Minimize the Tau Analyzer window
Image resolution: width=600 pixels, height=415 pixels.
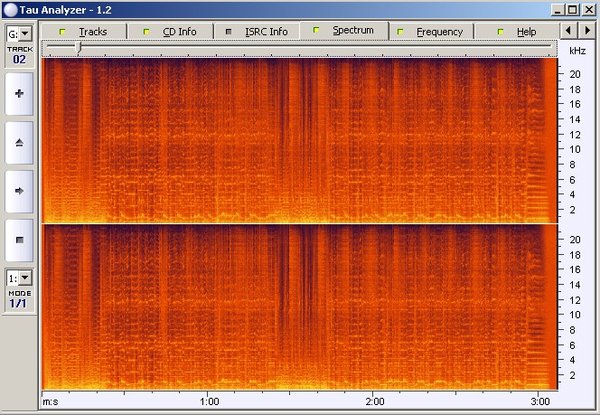click(557, 10)
